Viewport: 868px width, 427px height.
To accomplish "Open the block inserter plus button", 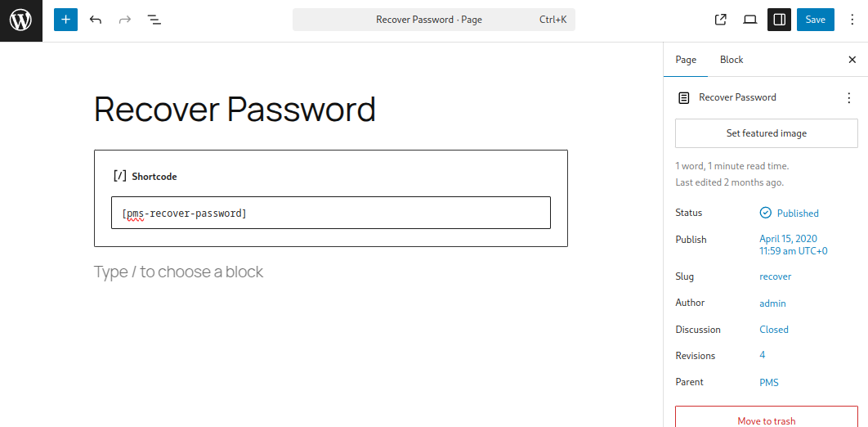I will coord(66,20).
